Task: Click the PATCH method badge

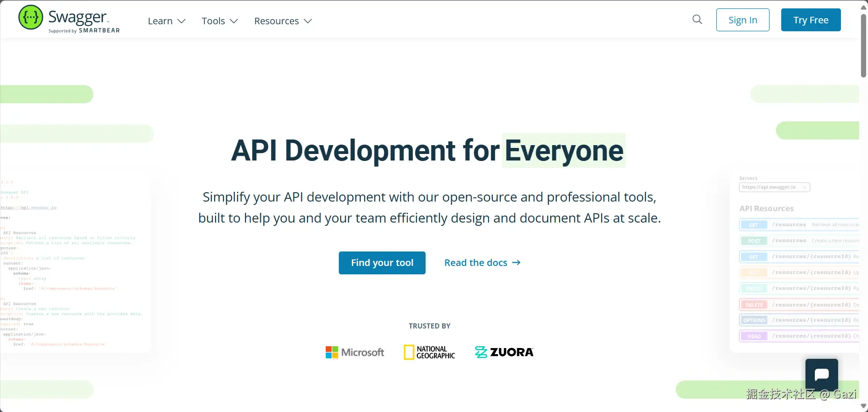Action: click(754, 288)
